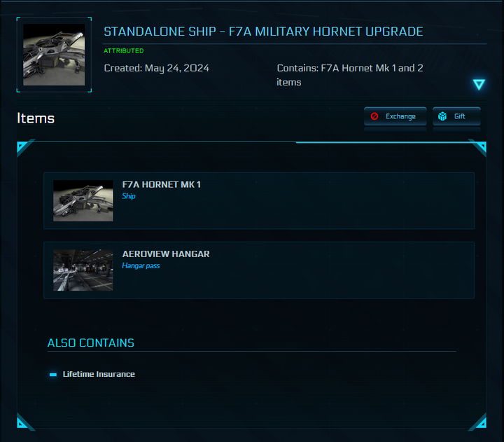Screen dimensions: 504x442
Task: Click the Aeroview Hangar item image
Action: 83,270
